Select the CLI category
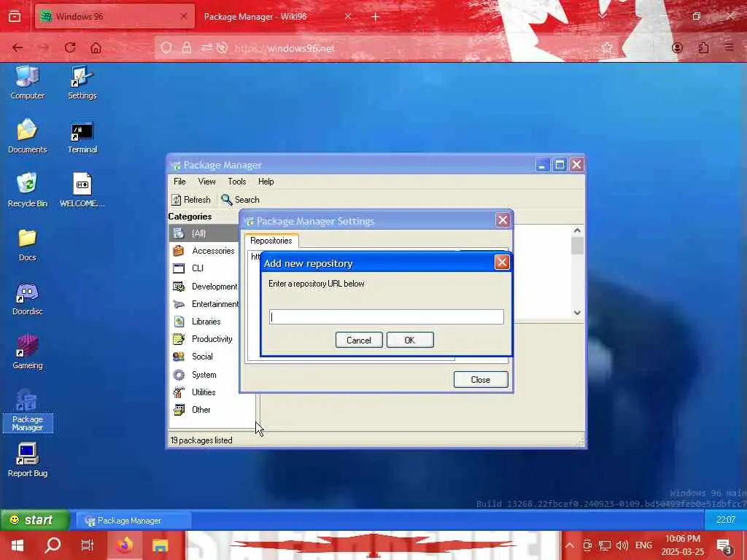Image resolution: width=747 pixels, height=560 pixels. (204, 268)
